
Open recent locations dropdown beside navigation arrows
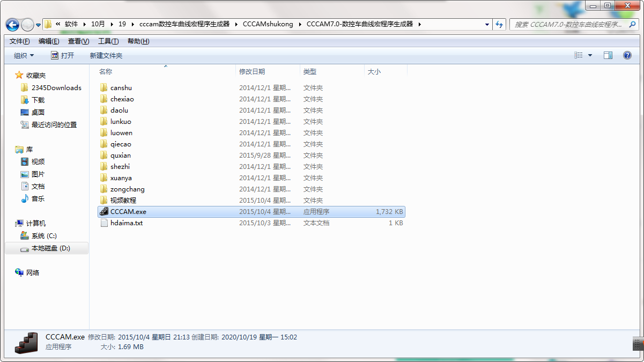click(39, 25)
